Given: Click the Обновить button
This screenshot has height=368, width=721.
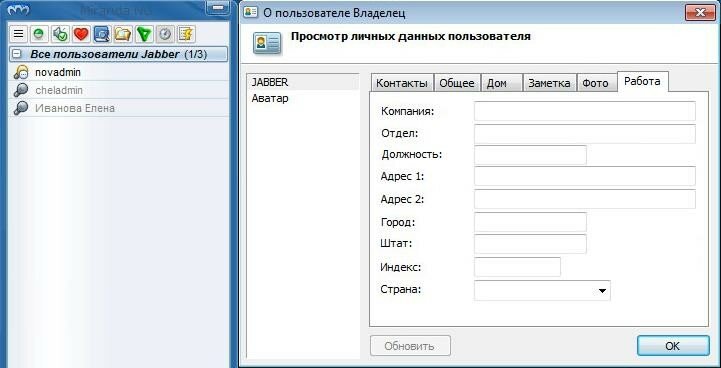Looking at the screenshot, I should [410, 346].
